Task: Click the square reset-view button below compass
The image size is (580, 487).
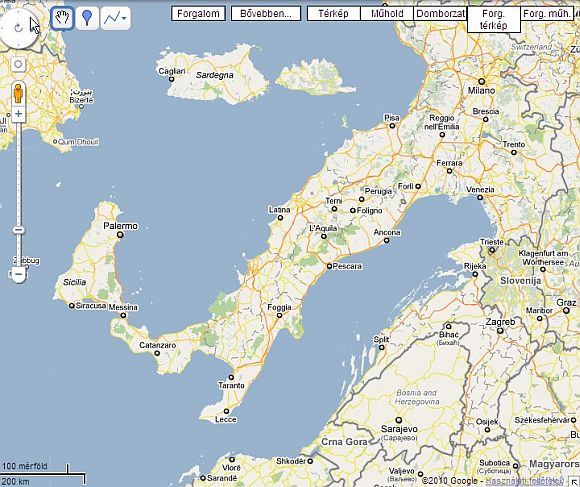Action: pos(18,64)
